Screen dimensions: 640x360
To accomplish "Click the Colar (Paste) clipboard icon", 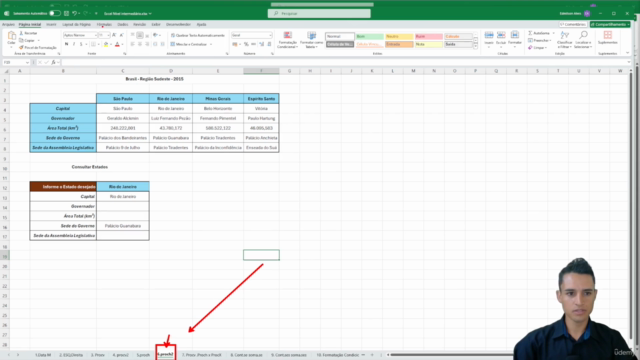I will 11,36.
